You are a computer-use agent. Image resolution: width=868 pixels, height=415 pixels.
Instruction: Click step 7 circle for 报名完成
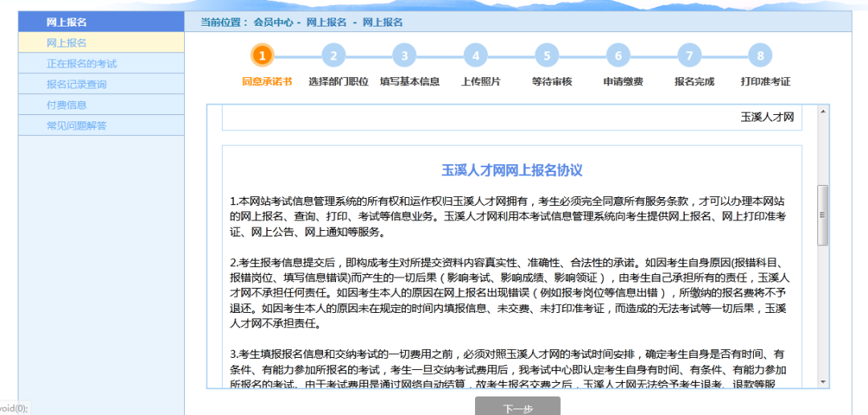tap(690, 55)
